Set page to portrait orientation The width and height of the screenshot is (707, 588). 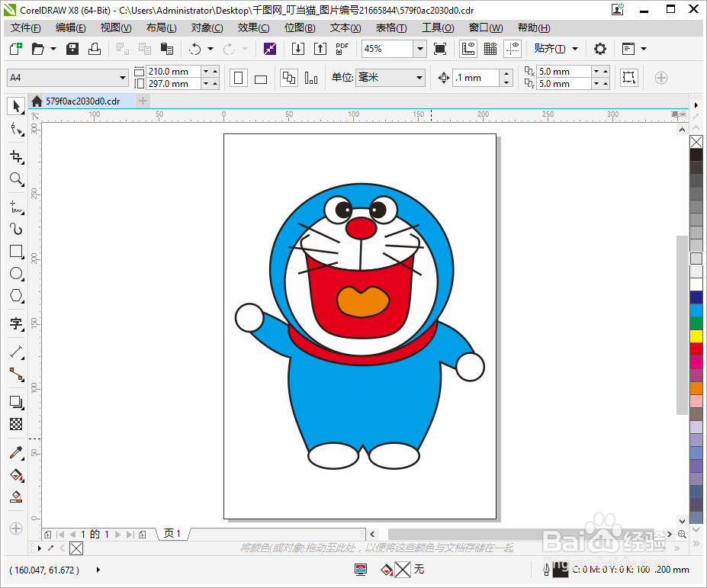pyautogui.click(x=239, y=78)
